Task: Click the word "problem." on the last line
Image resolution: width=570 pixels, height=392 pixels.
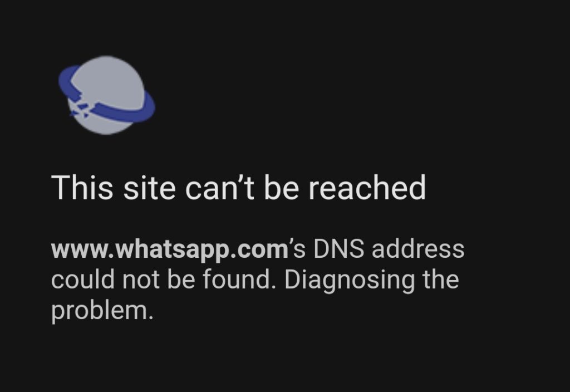Action: [102, 311]
